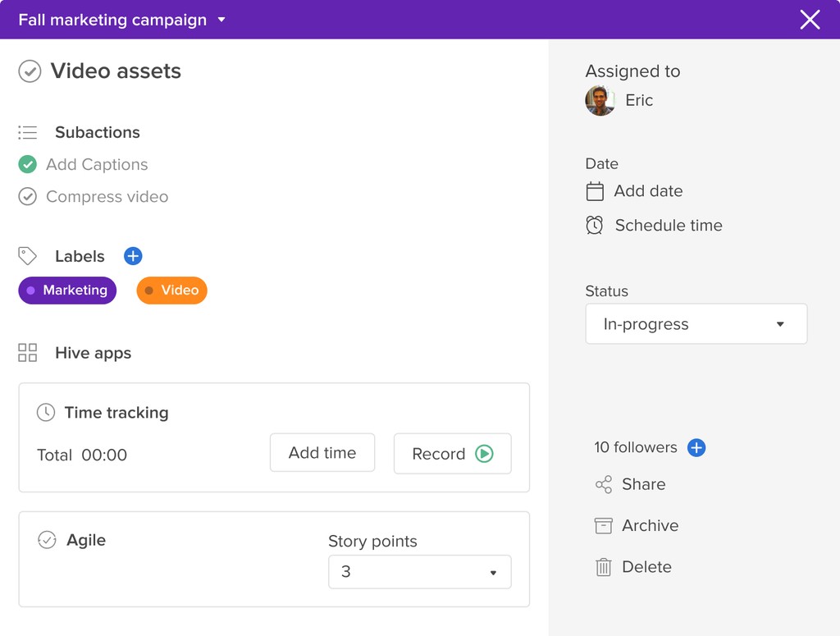840x636 pixels.
Task: Open the Story points dropdown
Action: coord(420,572)
